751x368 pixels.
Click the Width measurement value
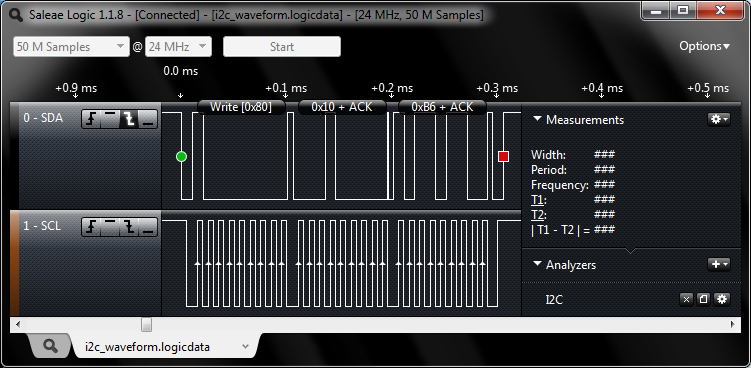pos(604,155)
